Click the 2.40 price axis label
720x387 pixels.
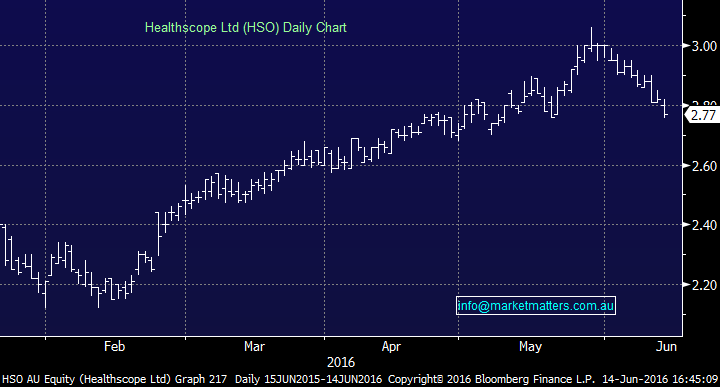click(x=704, y=225)
